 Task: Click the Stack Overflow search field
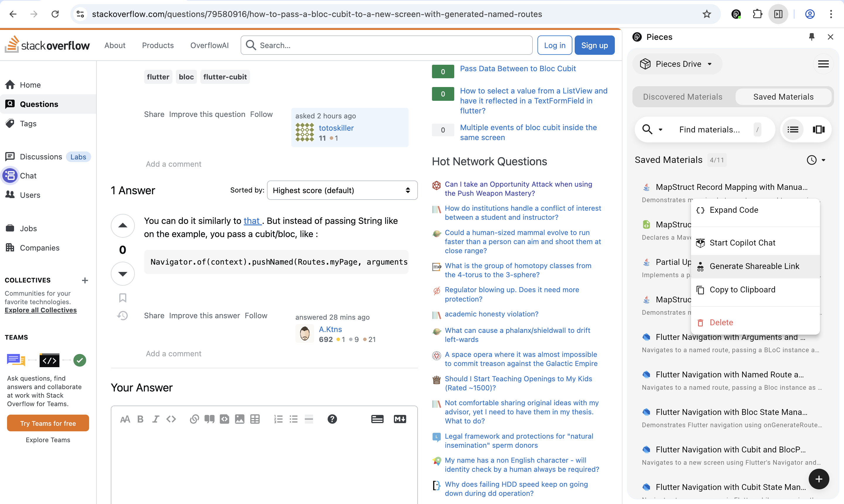pyautogui.click(x=386, y=45)
